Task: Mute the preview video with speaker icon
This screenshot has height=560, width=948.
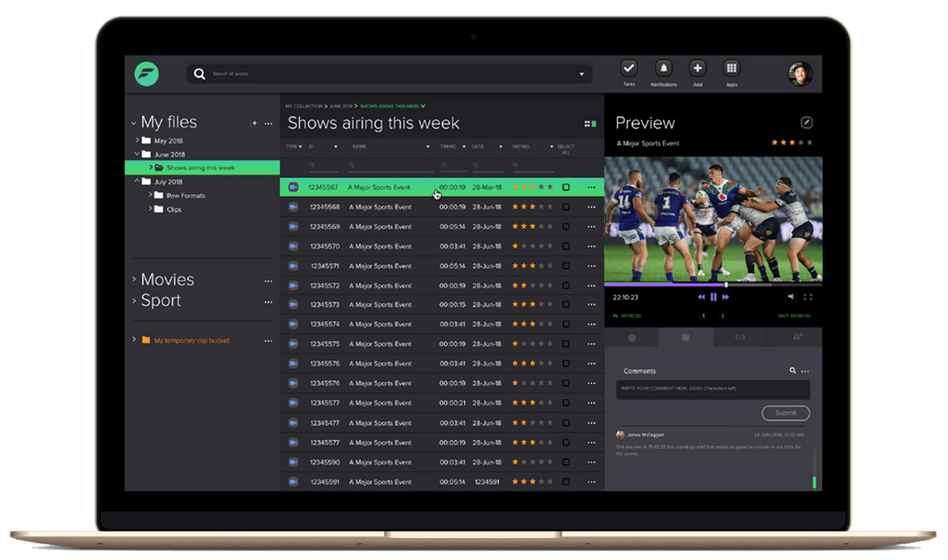Action: pos(790,297)
